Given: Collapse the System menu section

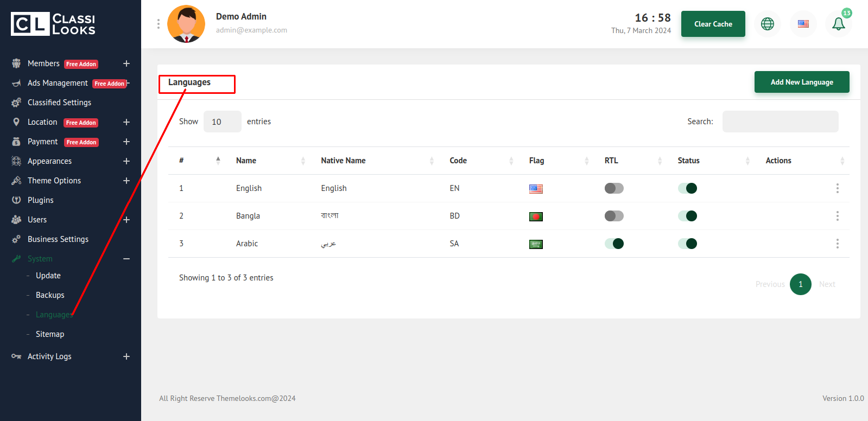Looking at the screenshot, I should click(126, 259).
